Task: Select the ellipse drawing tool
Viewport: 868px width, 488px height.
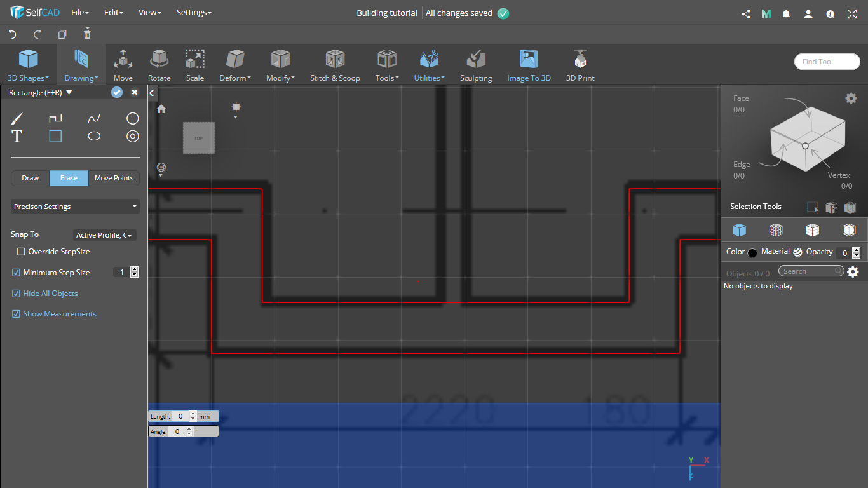Action: (x=94, y=136)
